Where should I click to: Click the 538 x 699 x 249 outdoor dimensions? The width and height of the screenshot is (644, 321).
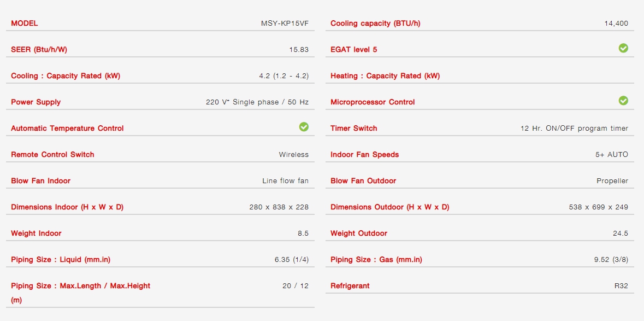(x=599, y=207)
